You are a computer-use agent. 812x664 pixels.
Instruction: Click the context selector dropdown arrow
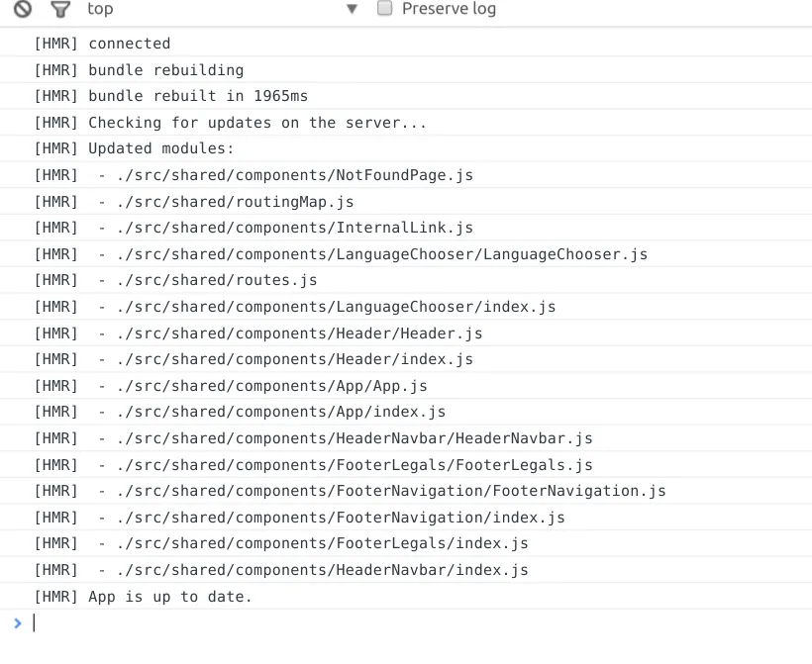[352, 9]
